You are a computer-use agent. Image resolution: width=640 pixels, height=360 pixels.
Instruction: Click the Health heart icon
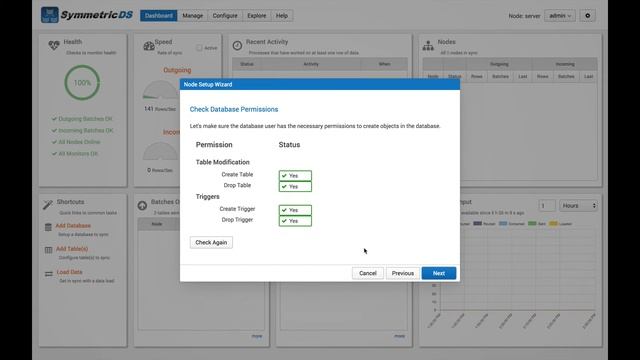[54, 45]
